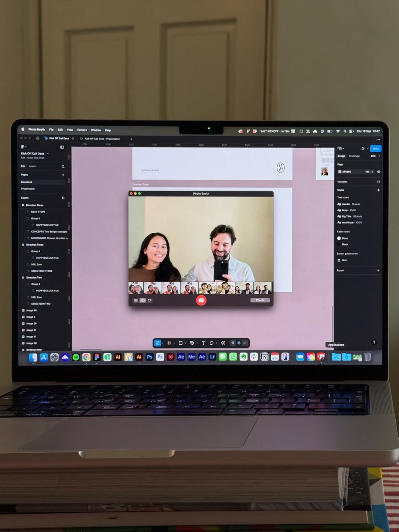The image size is (399, 532).
Task: Click the page background color swatch
Action: point(340,172)
